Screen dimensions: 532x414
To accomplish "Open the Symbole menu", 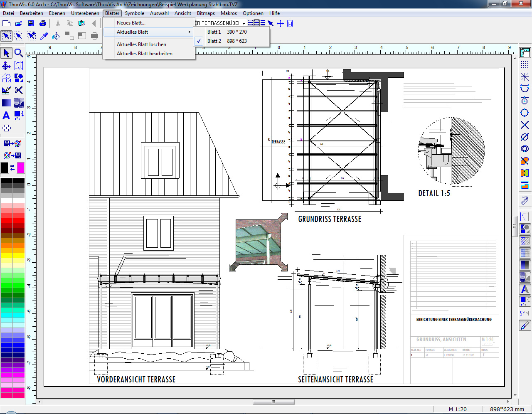I will 135,13.
